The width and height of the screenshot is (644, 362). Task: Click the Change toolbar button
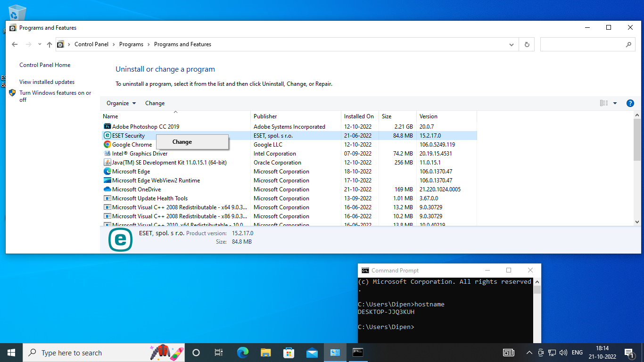155,103
